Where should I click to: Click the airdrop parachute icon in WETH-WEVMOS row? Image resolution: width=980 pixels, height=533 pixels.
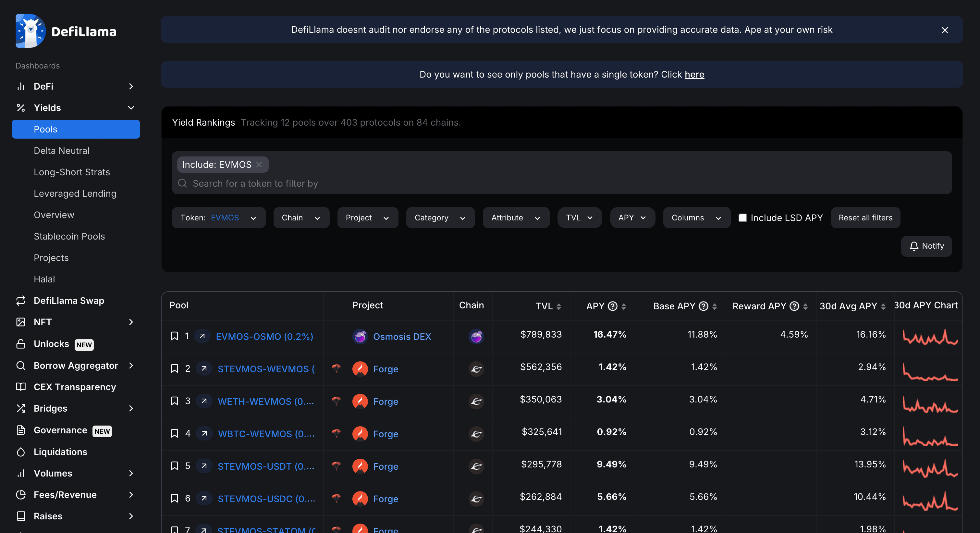click(336, 400)
